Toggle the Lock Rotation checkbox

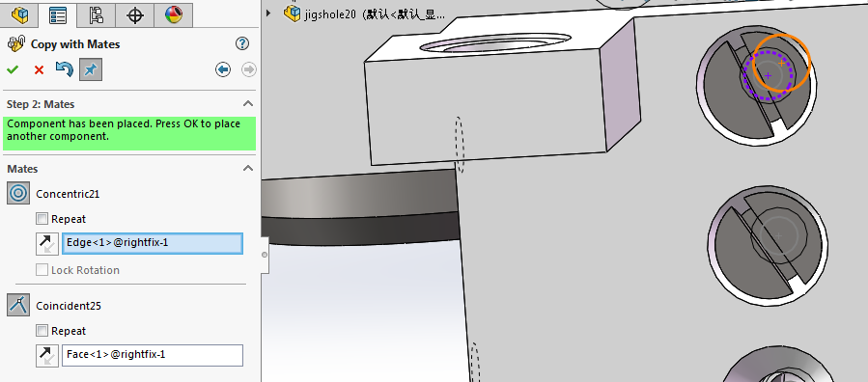(42, 270)
